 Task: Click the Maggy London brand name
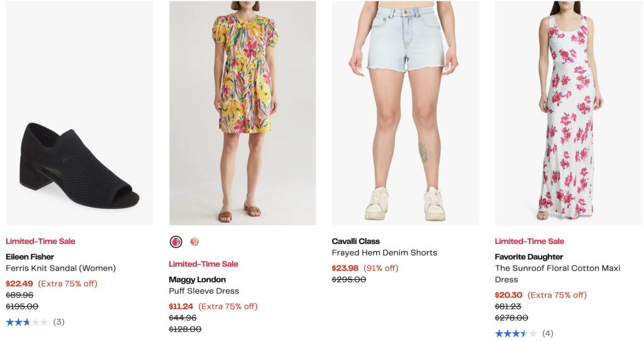click(197, 279)
